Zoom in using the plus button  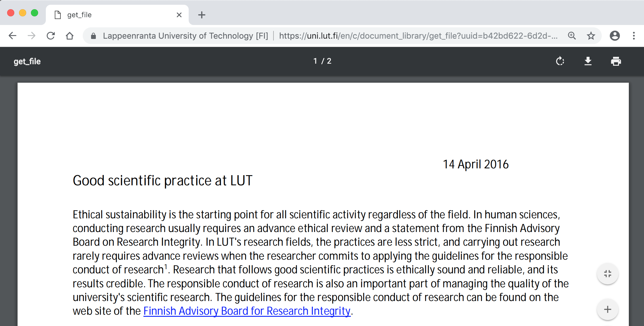pyautogui.click(x=607, y=309)
